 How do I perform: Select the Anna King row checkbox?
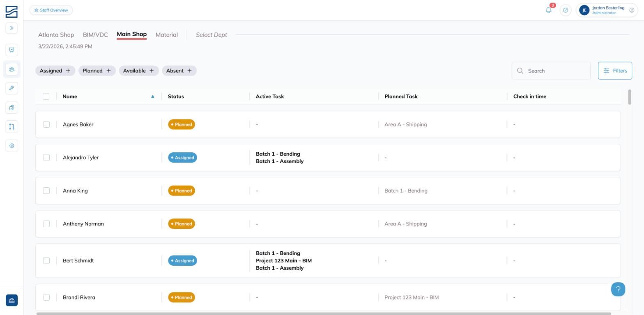tap(46, 191)
